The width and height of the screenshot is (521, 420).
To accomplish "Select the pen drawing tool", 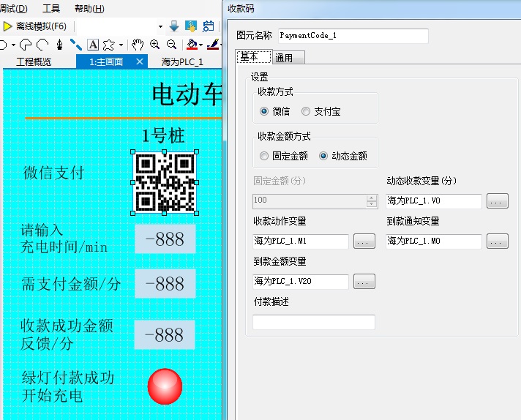I will pos(59,45).
